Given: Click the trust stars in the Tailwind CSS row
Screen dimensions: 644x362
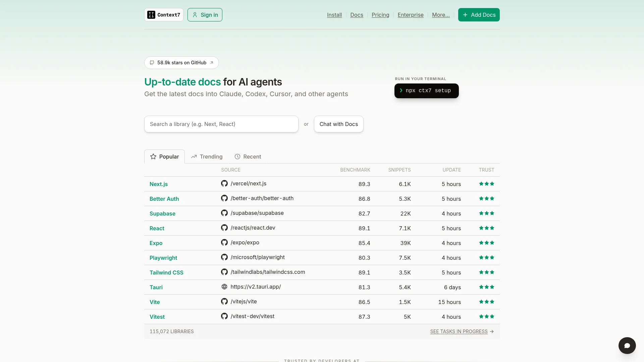Looking at the screenshot, I should 487,272.
